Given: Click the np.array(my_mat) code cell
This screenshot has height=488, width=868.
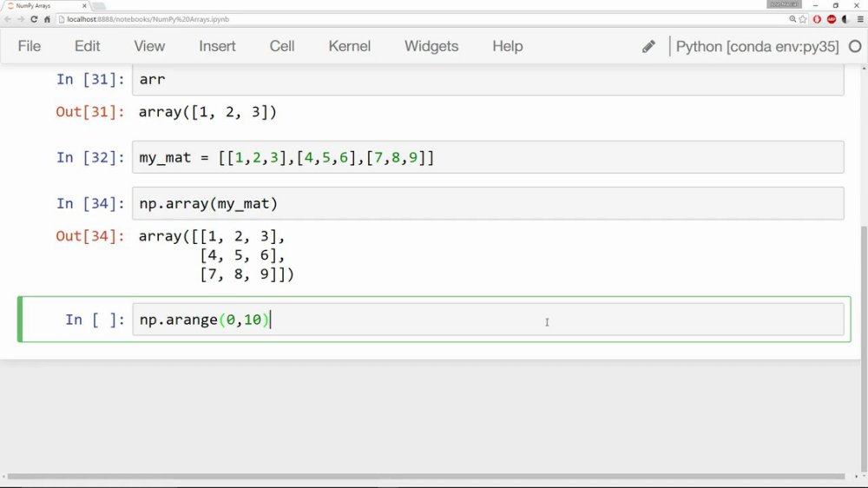Looking at the screenshot, I should click(488, 203).
